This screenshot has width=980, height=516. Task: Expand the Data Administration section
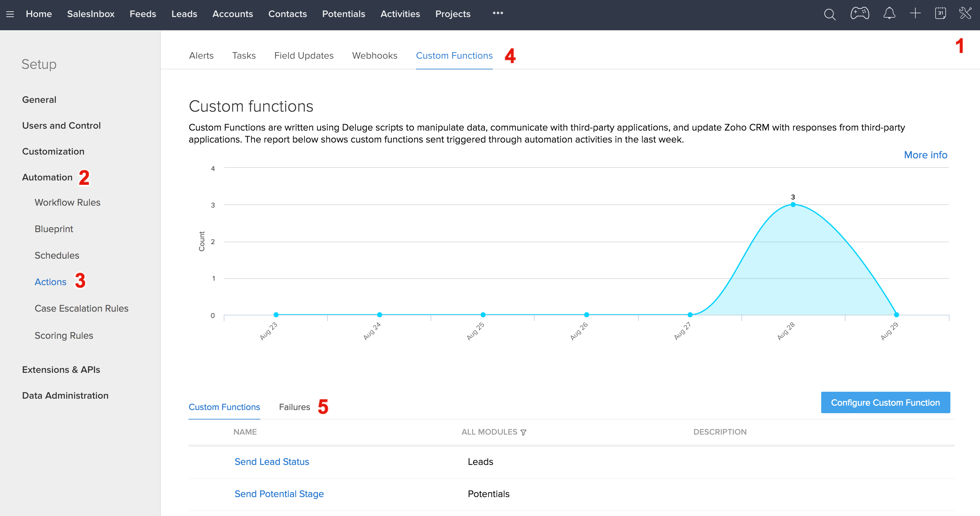click(x=65, y=396)
